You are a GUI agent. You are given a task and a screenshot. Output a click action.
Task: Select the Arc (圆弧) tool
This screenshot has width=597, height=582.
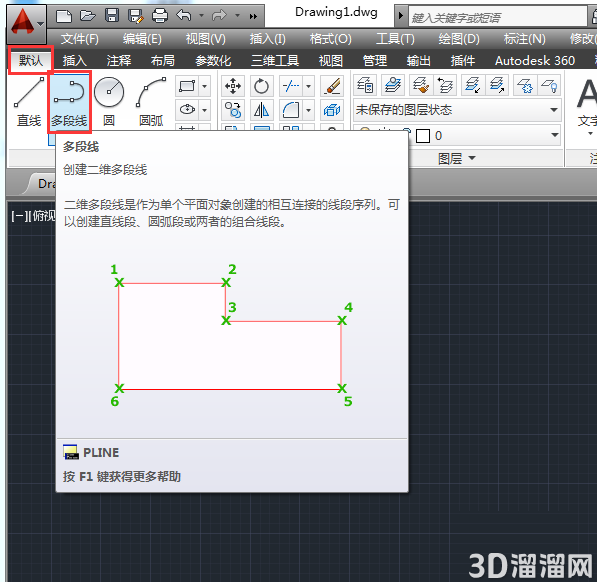pos(151,102)
